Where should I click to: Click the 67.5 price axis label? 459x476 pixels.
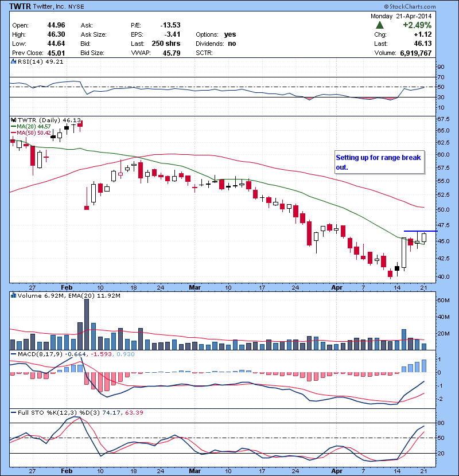[x=444, y=119]
